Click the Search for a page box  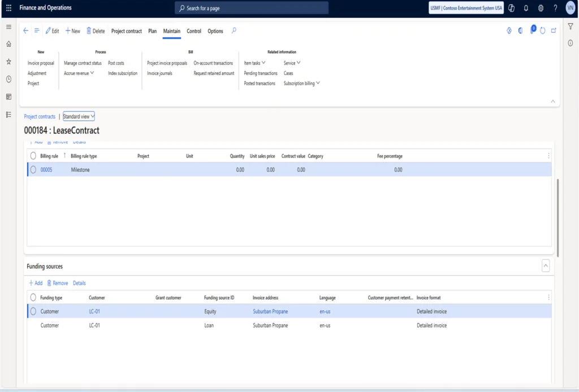(252, 8)
